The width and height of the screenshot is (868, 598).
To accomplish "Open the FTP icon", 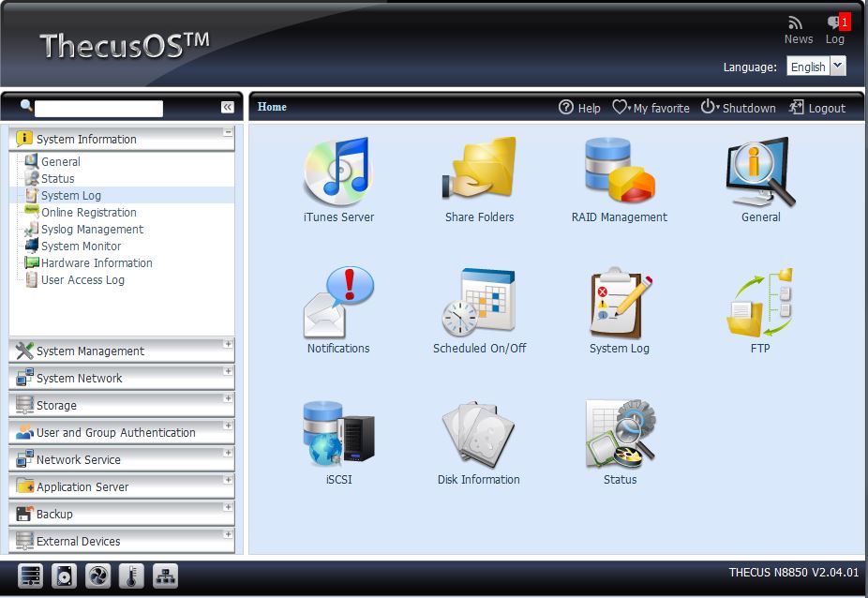I will click(x=760, y=303).
